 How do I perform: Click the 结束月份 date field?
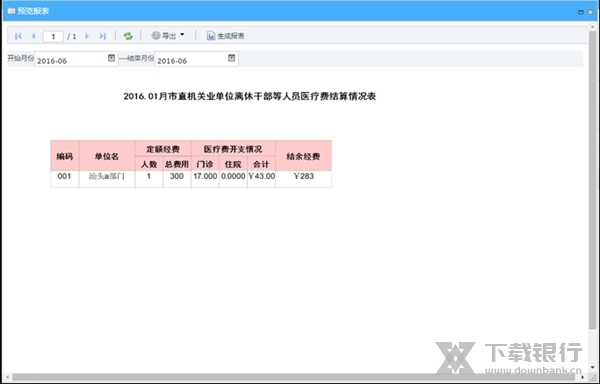click(x=196, y=59)
